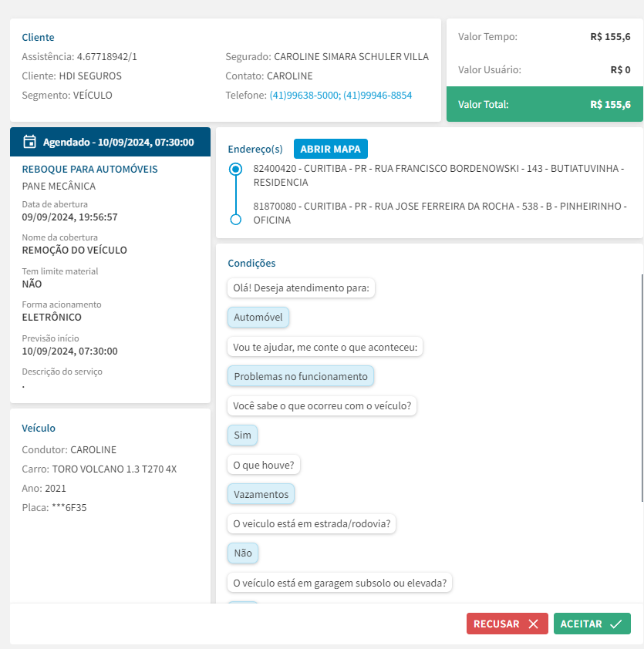Select the Rua Jose Ferreira da Rocha address
Viewport: 644px width, 649px height.
(438, 214)
